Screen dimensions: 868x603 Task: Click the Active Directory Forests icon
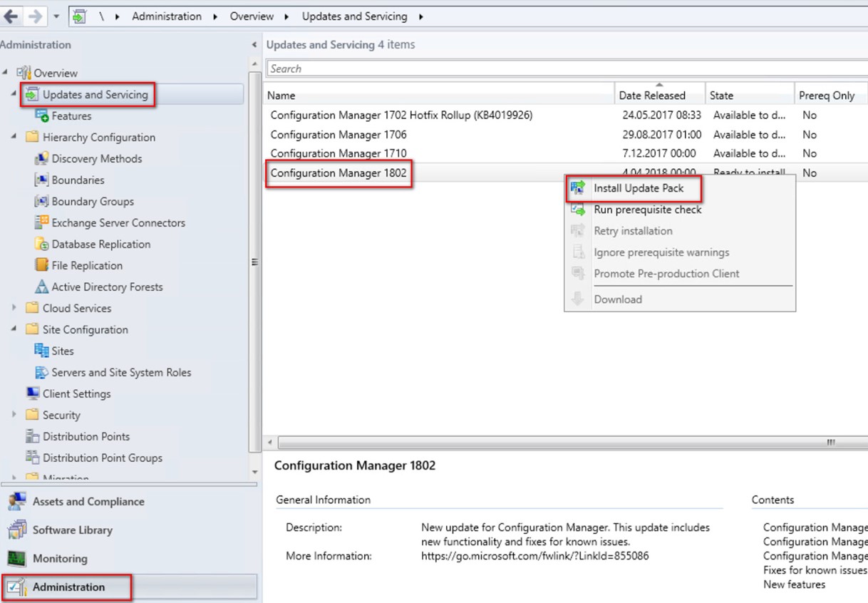pos(41,287)
